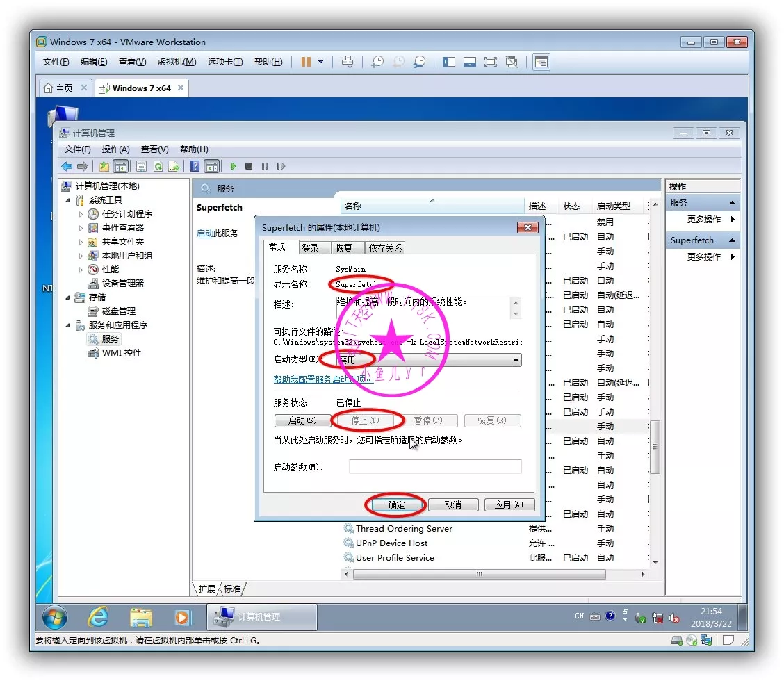Open the 依存关系 tab
Image resolution: width=784 pixels, height=681 pixels.
(386, 247)
